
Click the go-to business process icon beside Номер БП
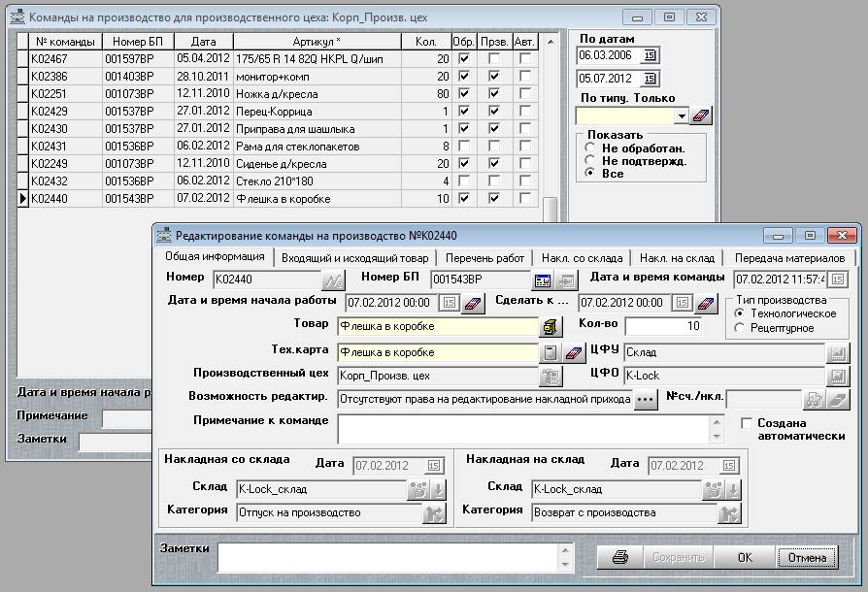click(x=566, y=280)
